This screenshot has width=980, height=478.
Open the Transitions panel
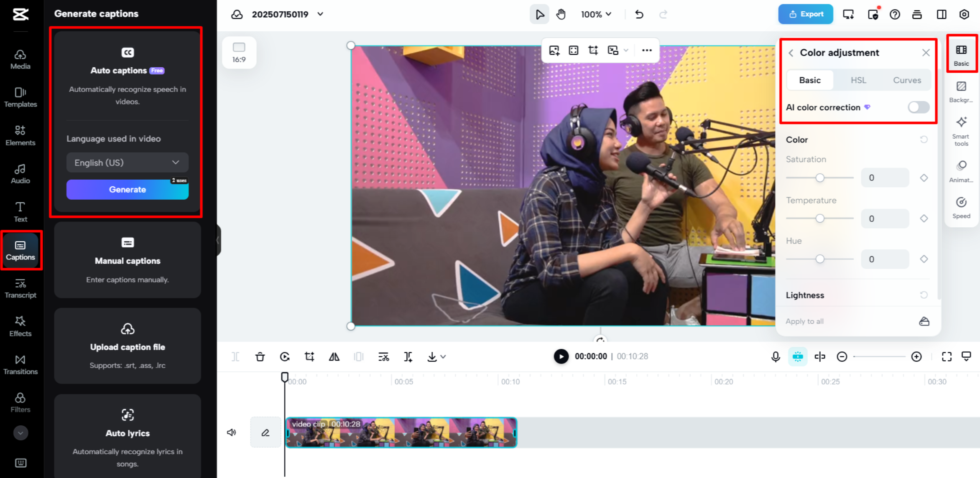click(x=20, y=364)
